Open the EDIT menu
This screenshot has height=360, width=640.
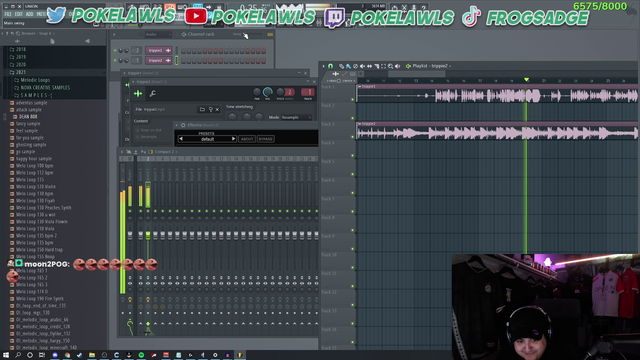pos(19,14)
